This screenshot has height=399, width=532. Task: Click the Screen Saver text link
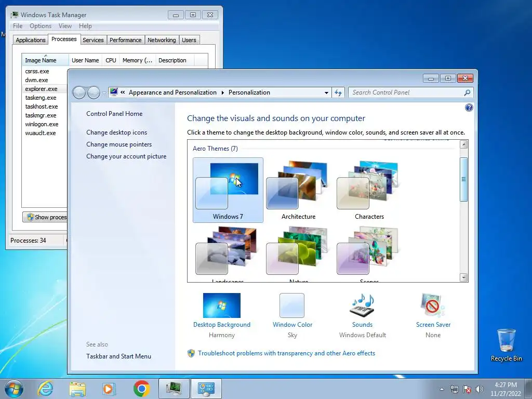(433, 325)
